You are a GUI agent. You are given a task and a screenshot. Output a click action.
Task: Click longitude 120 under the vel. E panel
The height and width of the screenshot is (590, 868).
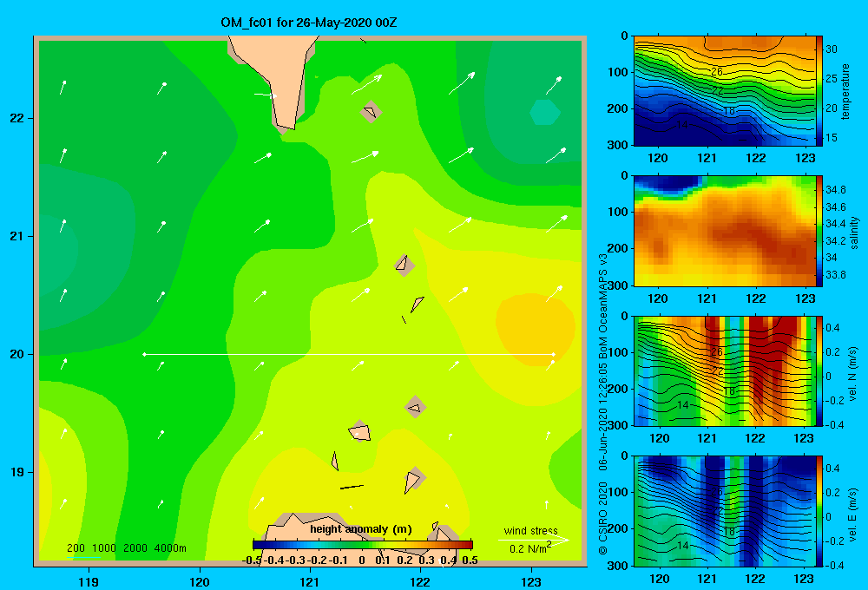click(x=659, y=579)
